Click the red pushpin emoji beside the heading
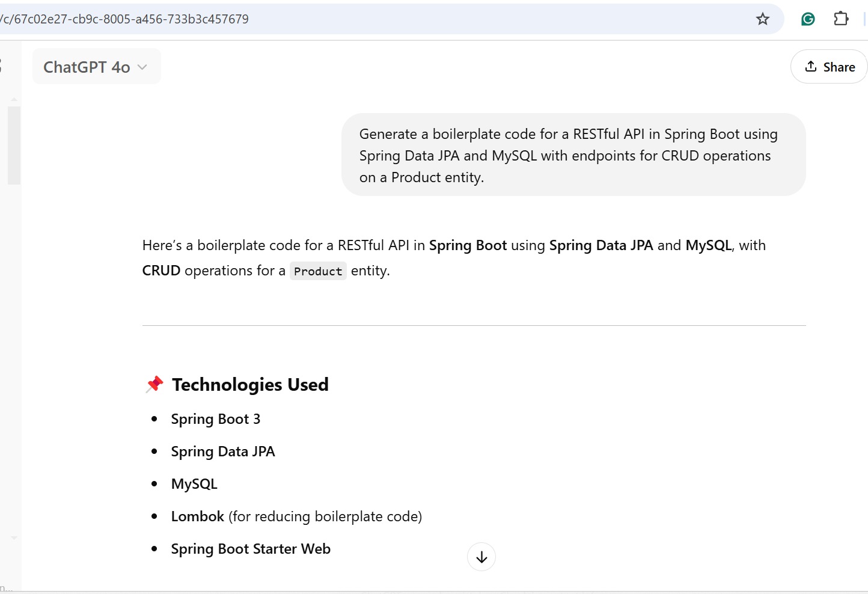The width and height of the screenshot is (868, 594). tap(154, 385)
